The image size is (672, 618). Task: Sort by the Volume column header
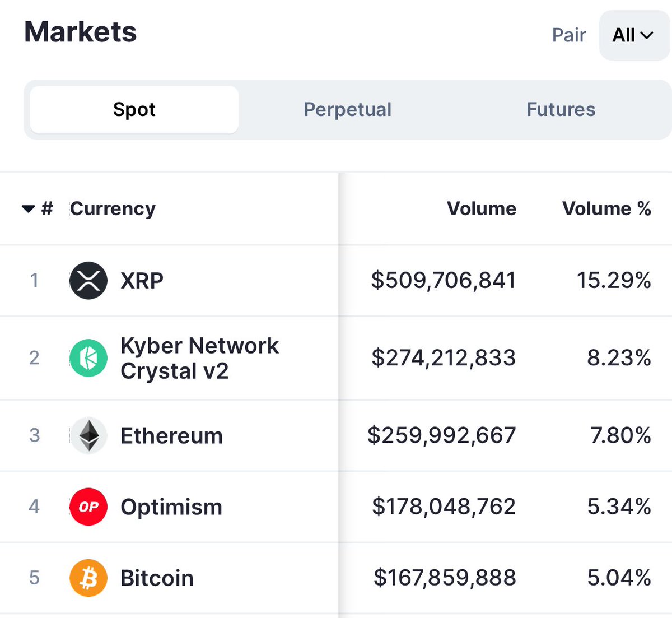point(482,208)
